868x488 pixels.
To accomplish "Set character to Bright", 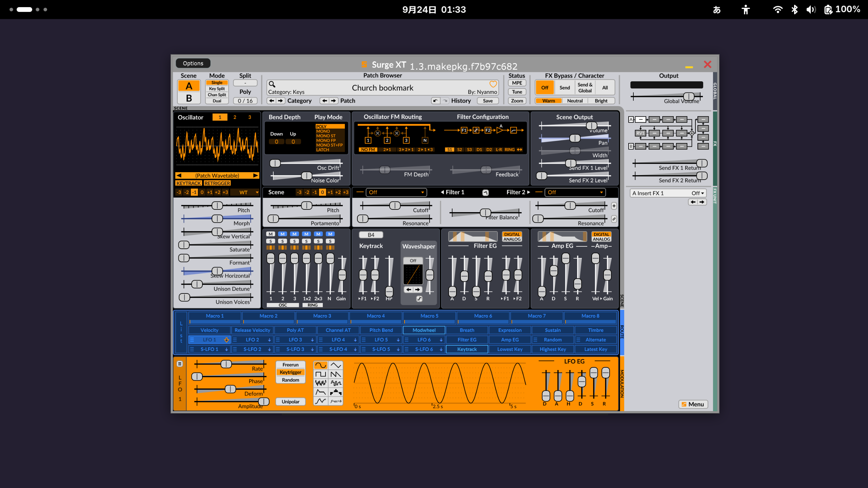I will pos(601,101).
